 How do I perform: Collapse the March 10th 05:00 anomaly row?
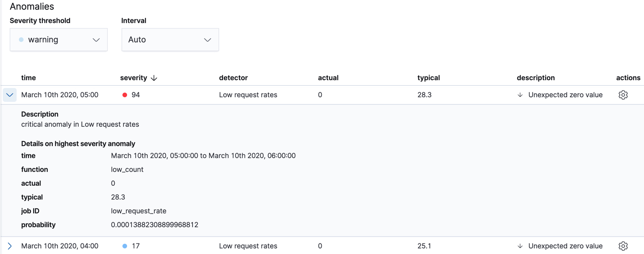pyautogui.click(x=10, y=95)
